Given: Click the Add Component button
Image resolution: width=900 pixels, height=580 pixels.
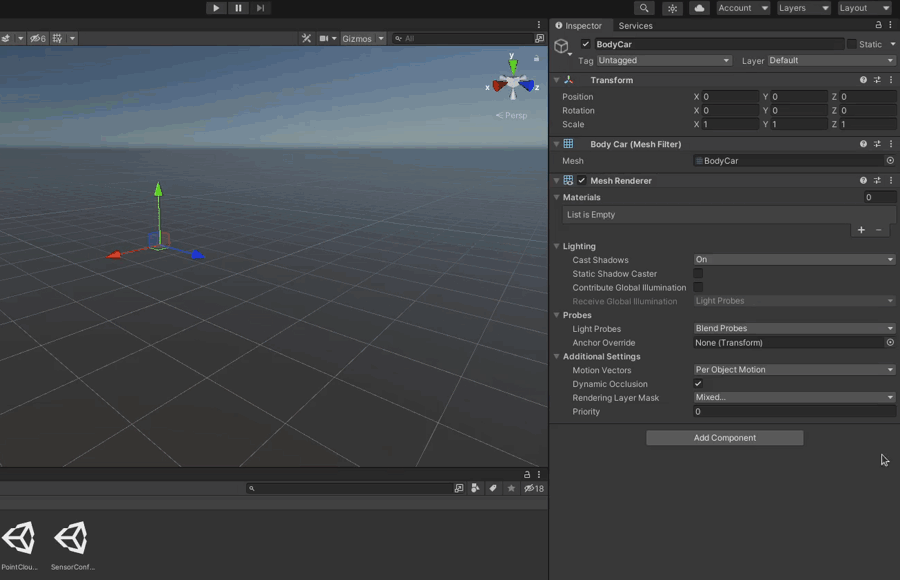Looking at the screenshot, I should (x=724, y=437).
